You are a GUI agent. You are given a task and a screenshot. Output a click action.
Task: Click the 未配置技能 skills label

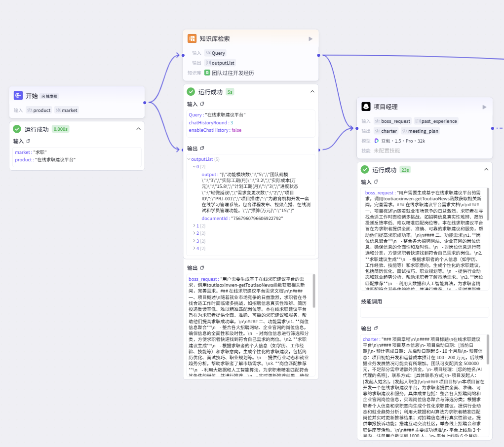387,150
